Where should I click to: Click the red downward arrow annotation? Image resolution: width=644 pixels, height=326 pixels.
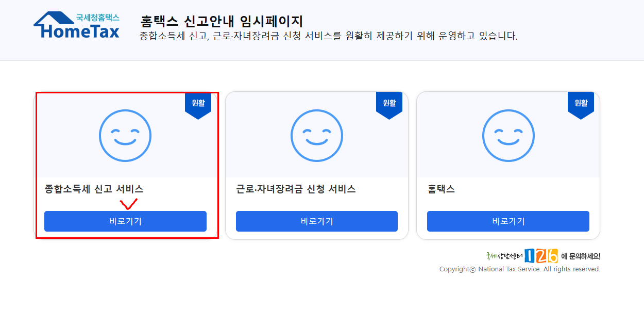click(127, 205)
